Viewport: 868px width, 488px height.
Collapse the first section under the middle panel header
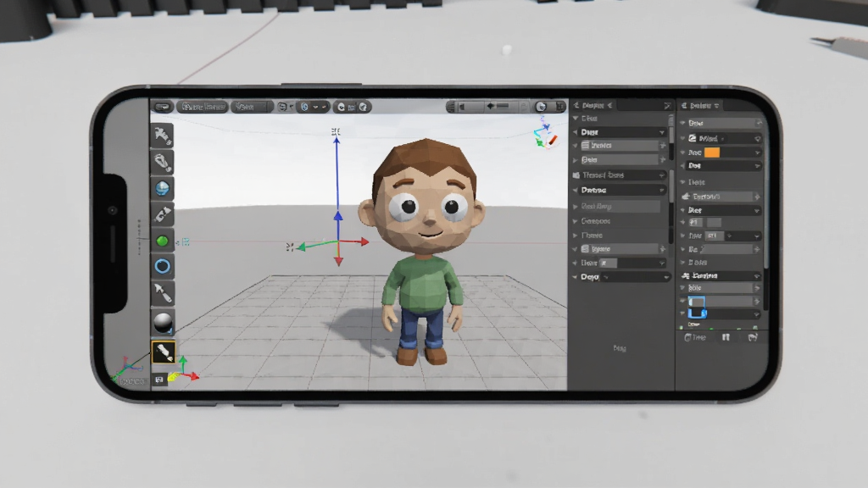(x=576, y=119)
